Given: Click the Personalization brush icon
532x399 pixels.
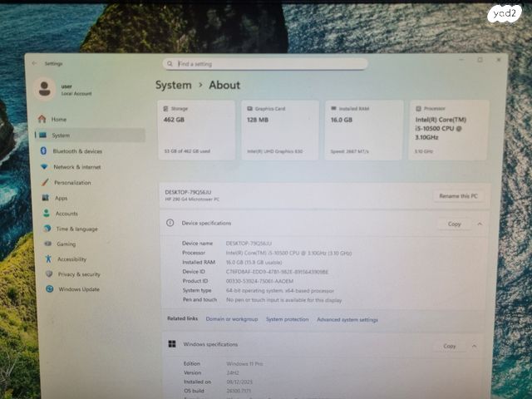Looking at the screenshot, I should (x=45, y=182).
